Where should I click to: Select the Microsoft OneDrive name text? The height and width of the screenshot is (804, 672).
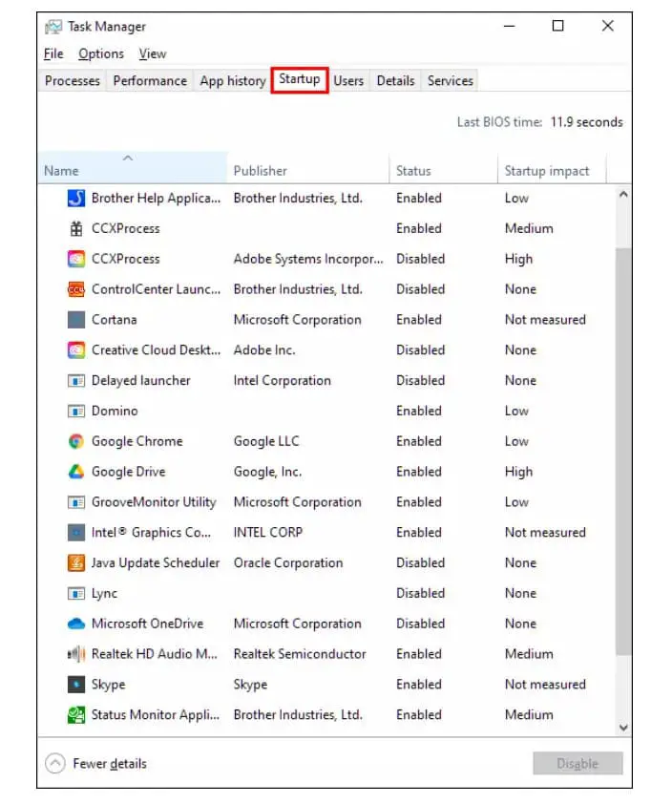click(148, 624)
